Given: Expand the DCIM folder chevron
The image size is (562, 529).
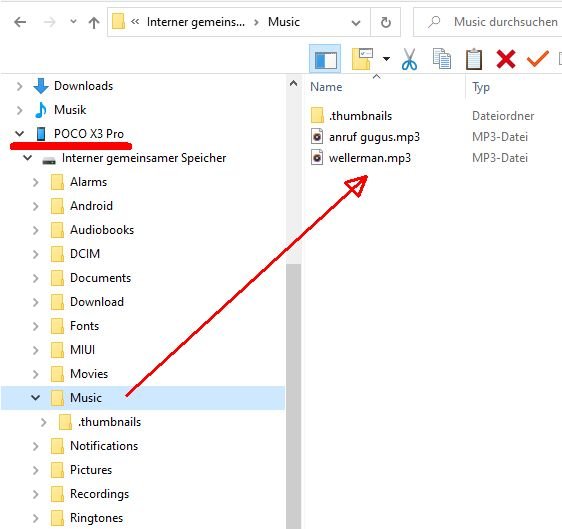Looking at the screenshot, I should 35,254.
